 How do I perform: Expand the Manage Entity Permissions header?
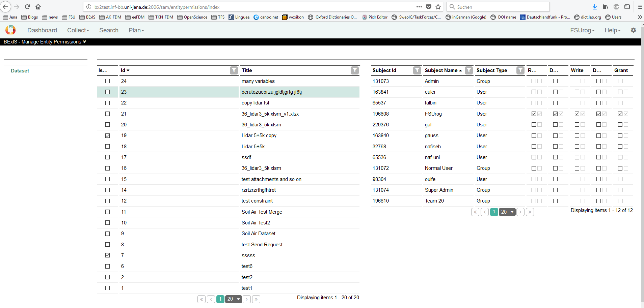[x=45, y=42]
